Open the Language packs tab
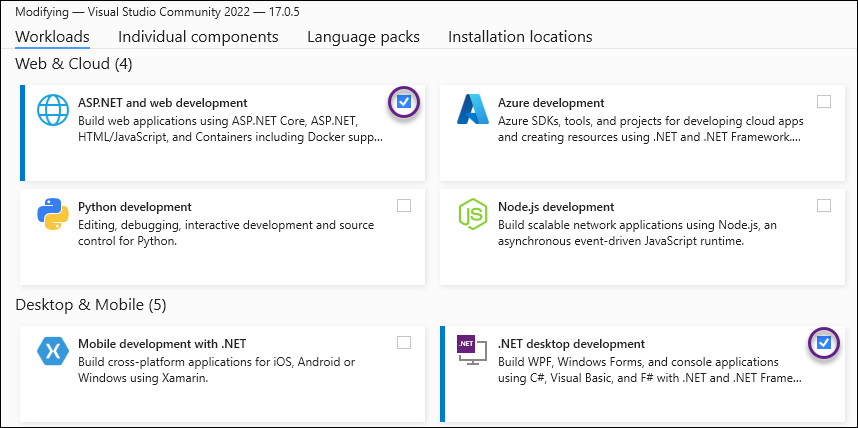Image resolution: width=858 pixels, height=428 pixels. (363, 37)
